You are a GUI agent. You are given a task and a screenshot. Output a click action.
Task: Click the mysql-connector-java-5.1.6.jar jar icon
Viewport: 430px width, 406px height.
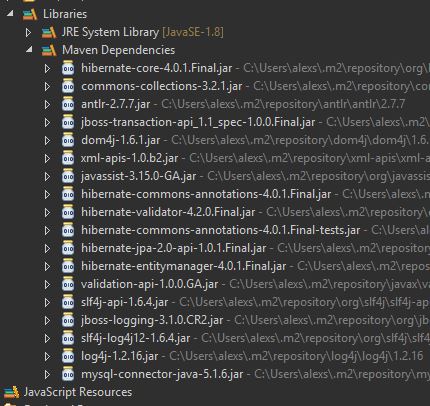click(68, 374)
